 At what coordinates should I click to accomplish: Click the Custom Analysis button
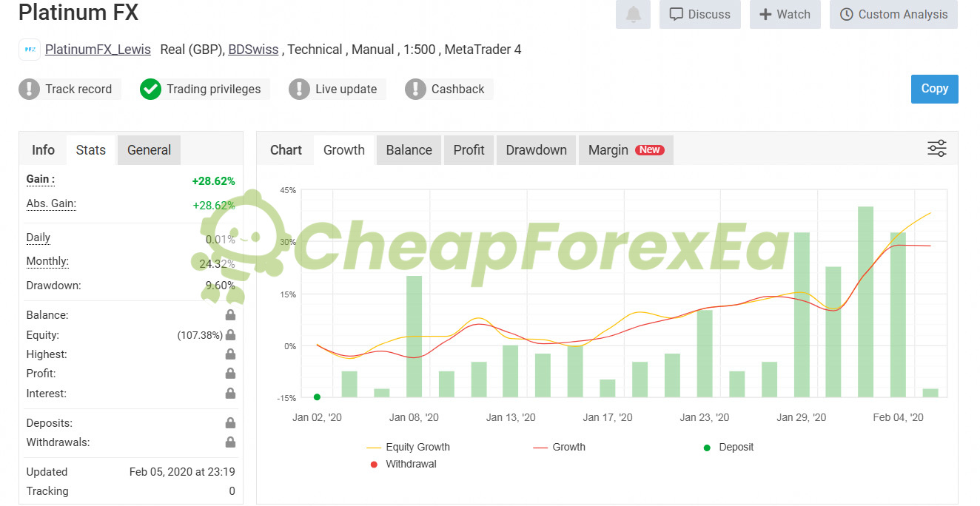pos(893,14)
